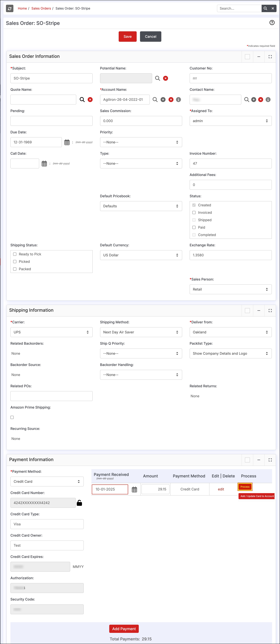Image resolution: width=280 pixels, height=644 pixels.
Task: Click the red Save button
Action: (127, 37)
